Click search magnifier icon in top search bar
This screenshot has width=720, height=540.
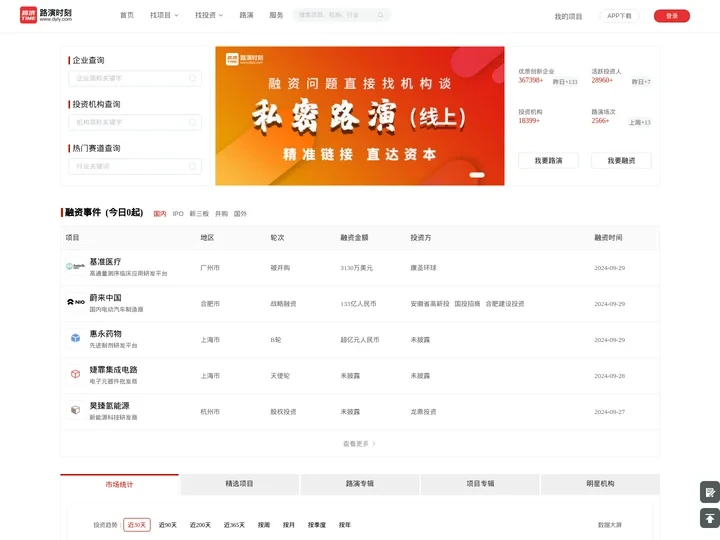point(380,15)
